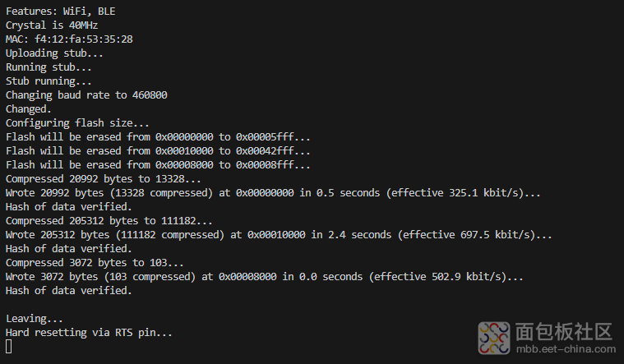Image resolution: width=624 pixels, height=364 pixels.
Task: Click the mbb.eet-china.com watermark link
Action: point(566,349)
